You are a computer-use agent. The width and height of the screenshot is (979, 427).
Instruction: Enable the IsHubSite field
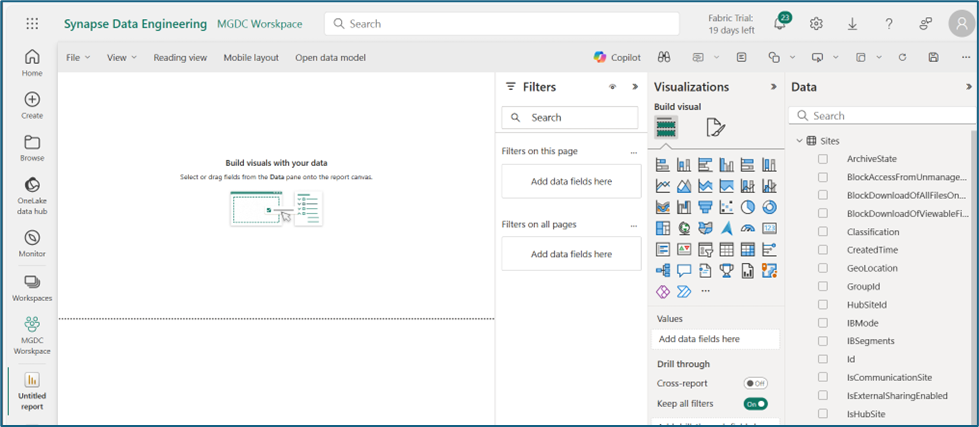(823, 413)
